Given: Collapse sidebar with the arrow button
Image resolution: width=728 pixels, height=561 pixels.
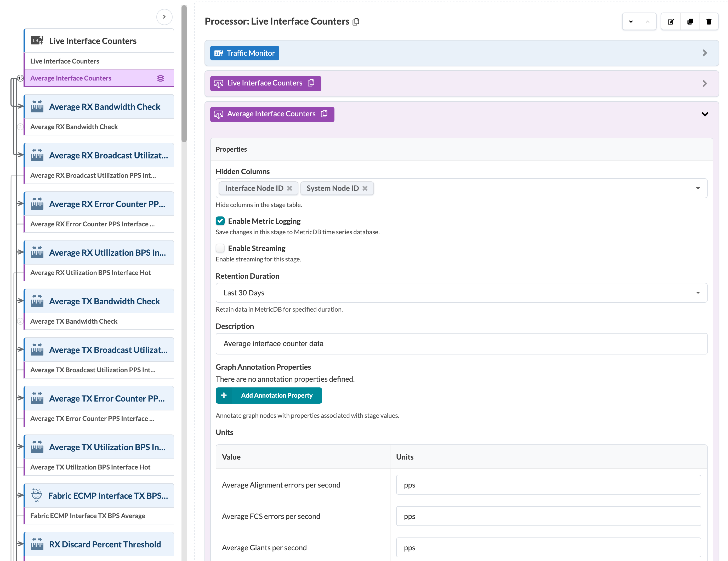Looking at the screenshot, I should point(164,17).
